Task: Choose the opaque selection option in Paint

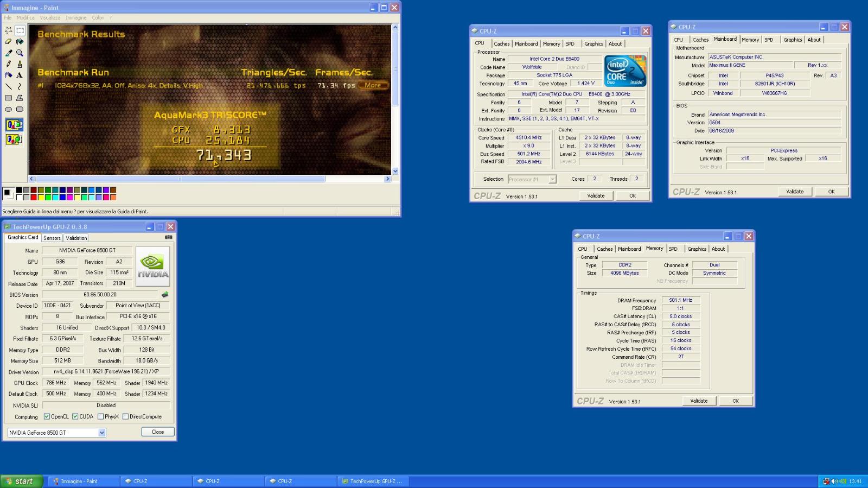Action: point(14,125)
